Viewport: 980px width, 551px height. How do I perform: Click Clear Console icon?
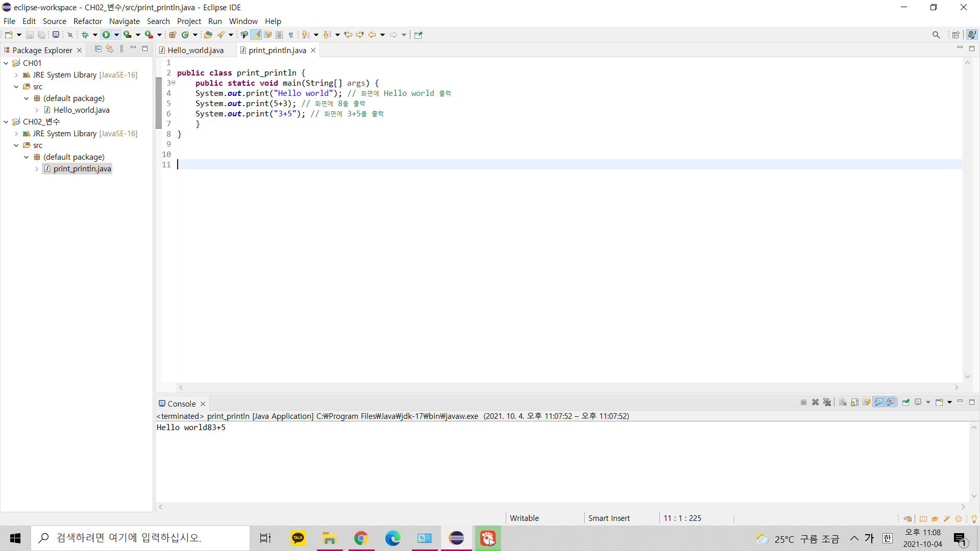click(843, 402)
